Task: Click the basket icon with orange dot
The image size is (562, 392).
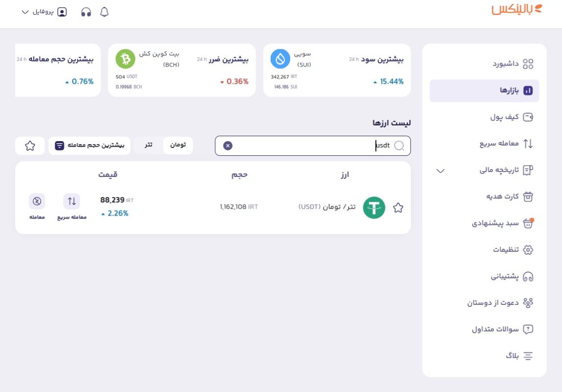Action: coord(528,223)
